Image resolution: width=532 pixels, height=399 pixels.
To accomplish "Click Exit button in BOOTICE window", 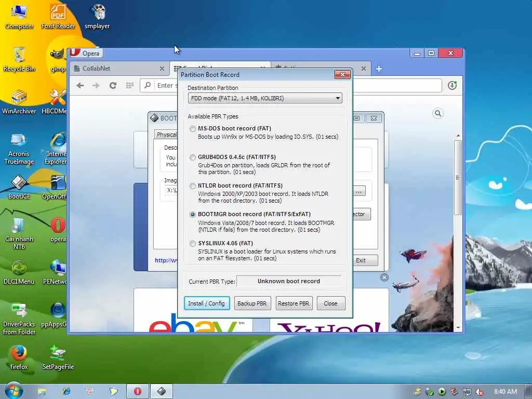I will click(x=365, y=260).
